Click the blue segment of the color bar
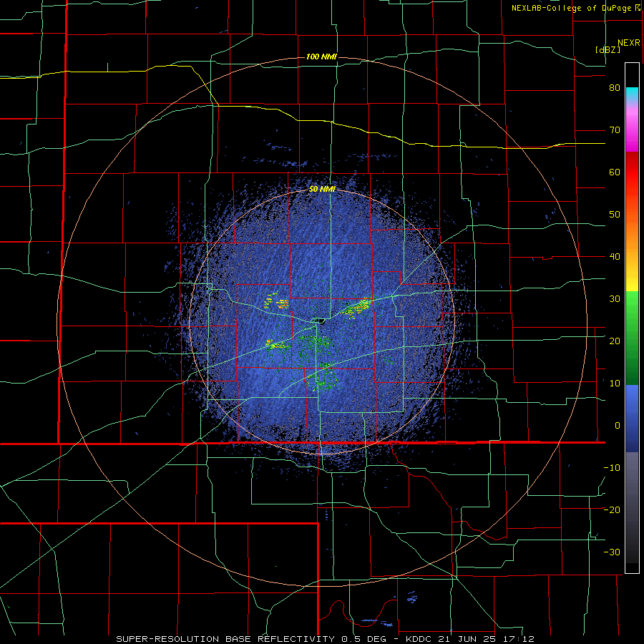Viewport: 644px width, 644px height. (632, 419)
